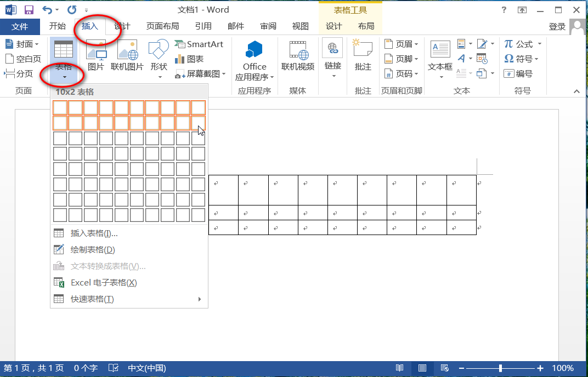Open the Undo history dropdown arrow
The height and width of the screenshot is (377, 588).
(x=57, y=10)
